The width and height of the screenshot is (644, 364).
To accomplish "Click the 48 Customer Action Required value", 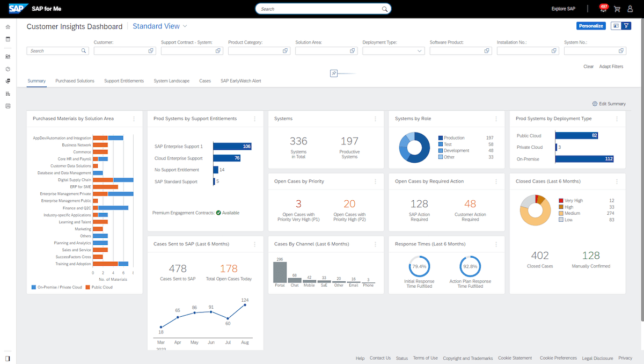I will point(470,204).
